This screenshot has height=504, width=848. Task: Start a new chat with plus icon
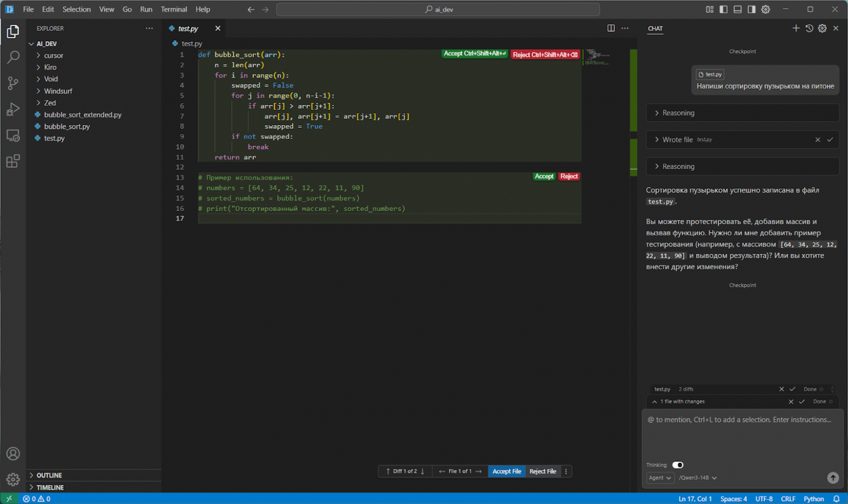(x=796, y=28)
